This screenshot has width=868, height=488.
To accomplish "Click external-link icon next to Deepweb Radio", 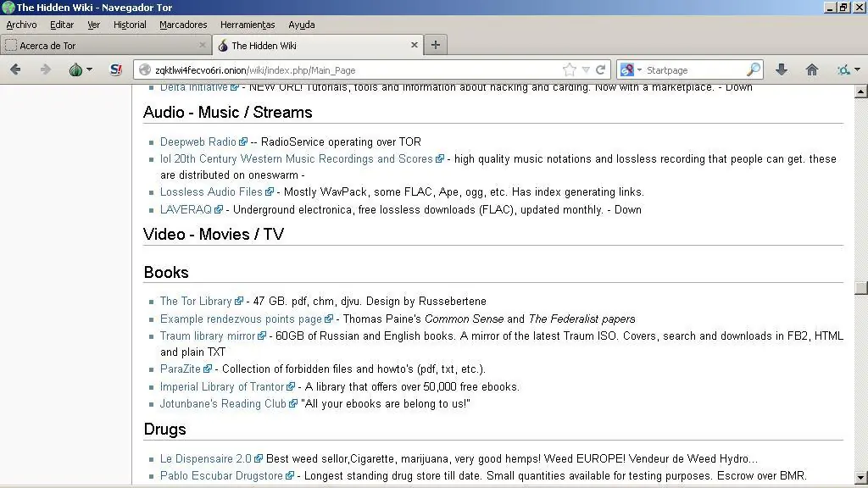I will [x=243, y=142].
